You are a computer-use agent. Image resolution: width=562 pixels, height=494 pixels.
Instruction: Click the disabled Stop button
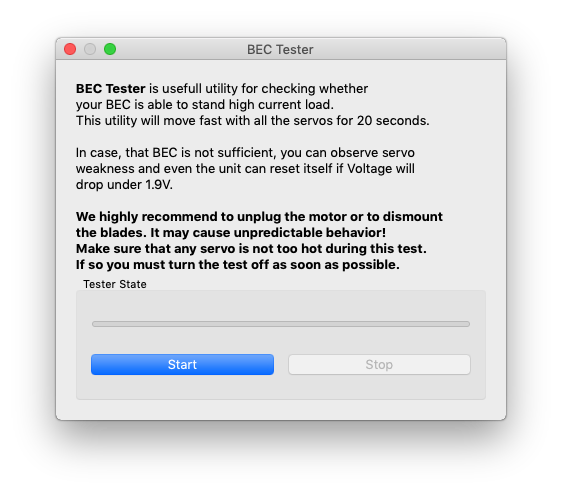pos(379,364)
